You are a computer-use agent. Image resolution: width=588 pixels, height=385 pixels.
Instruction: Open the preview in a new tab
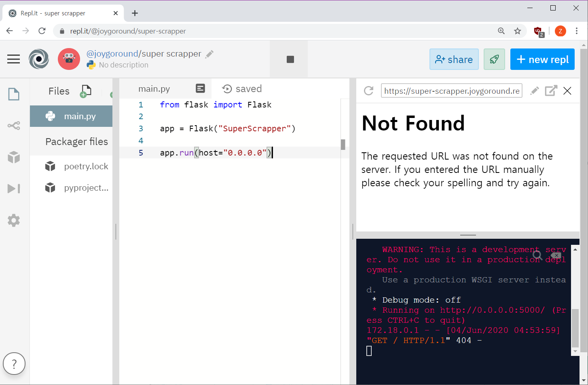coord(551,91)
